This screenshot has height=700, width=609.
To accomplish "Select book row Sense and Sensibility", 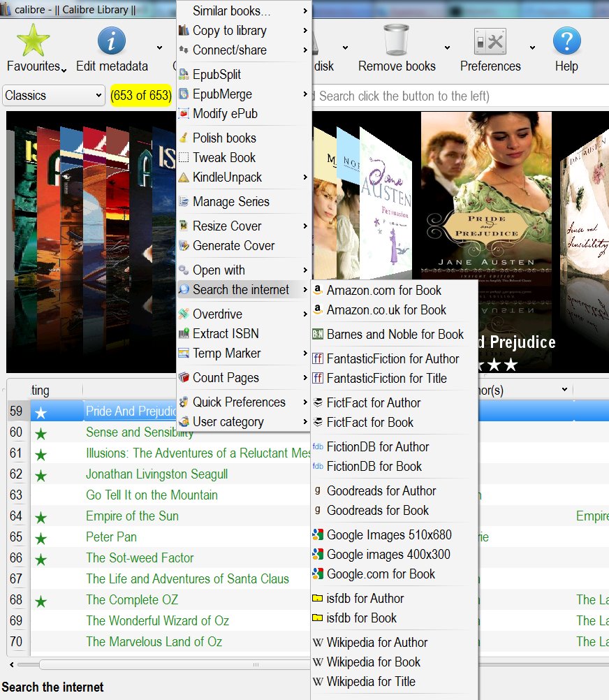I will tap(139, 432).
